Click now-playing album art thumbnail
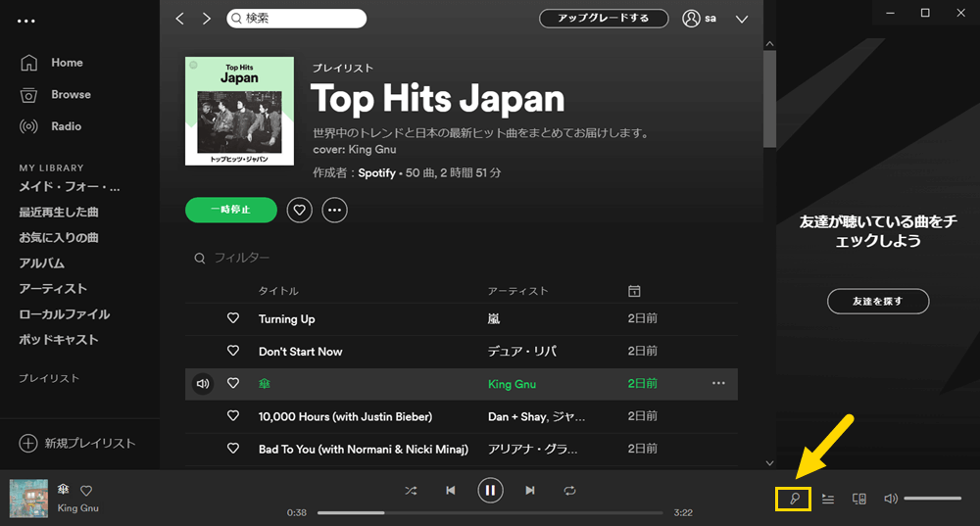The height and width of the screenshot is (526, 980). tap(28, 499)
